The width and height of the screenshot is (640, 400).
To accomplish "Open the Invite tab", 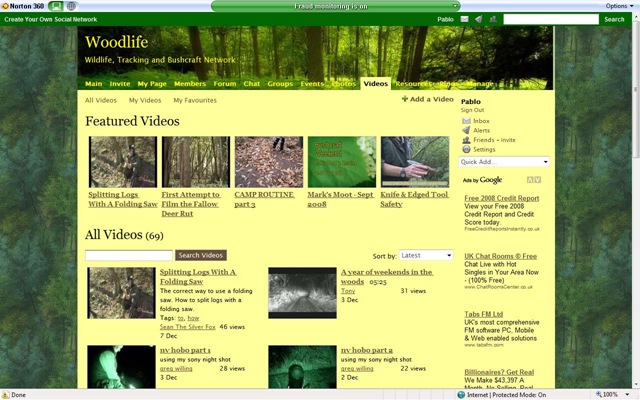I will coord(120,84).
